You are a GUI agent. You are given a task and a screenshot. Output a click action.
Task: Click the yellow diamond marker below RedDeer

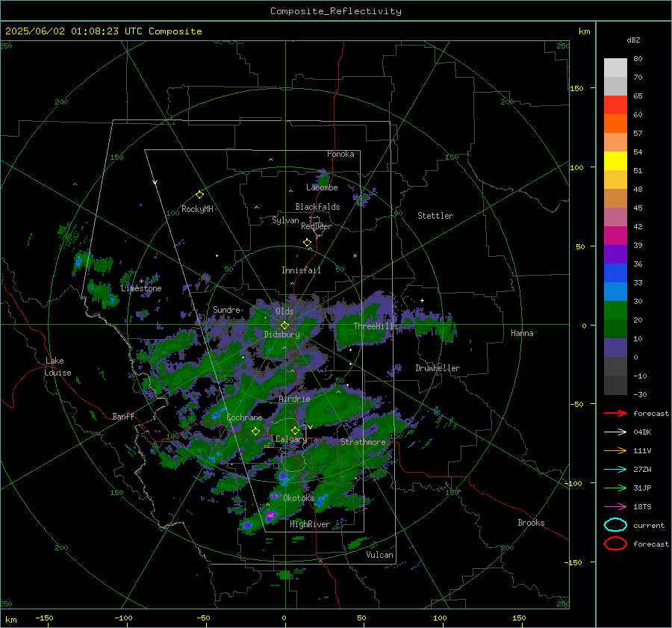[307, 243]
